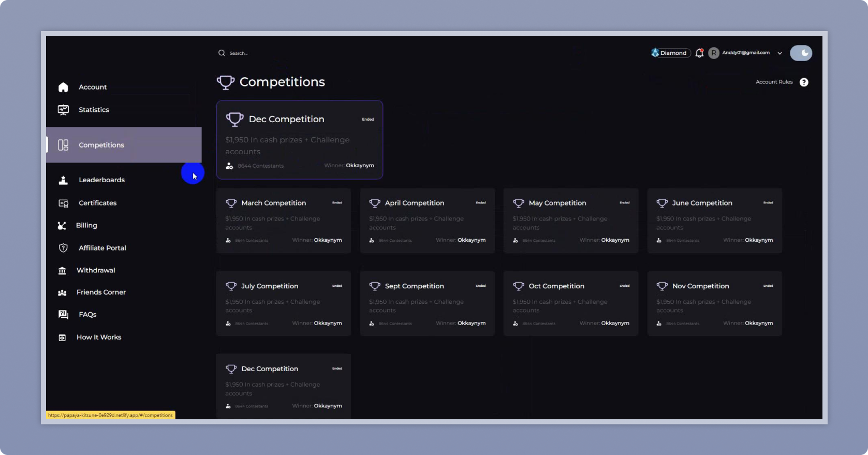
Task: Click the featured Dec Competition trophy icon
Action: 234,120
